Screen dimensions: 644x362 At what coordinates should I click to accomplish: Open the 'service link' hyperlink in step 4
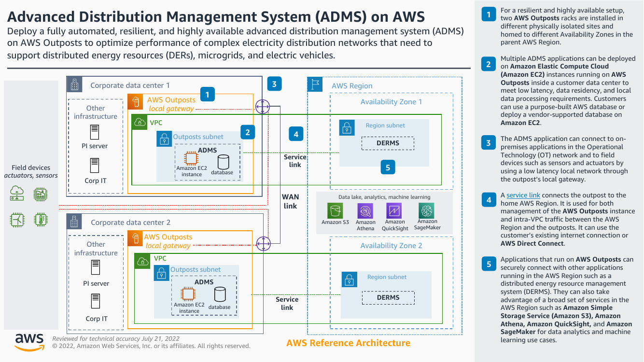point(523,195)
